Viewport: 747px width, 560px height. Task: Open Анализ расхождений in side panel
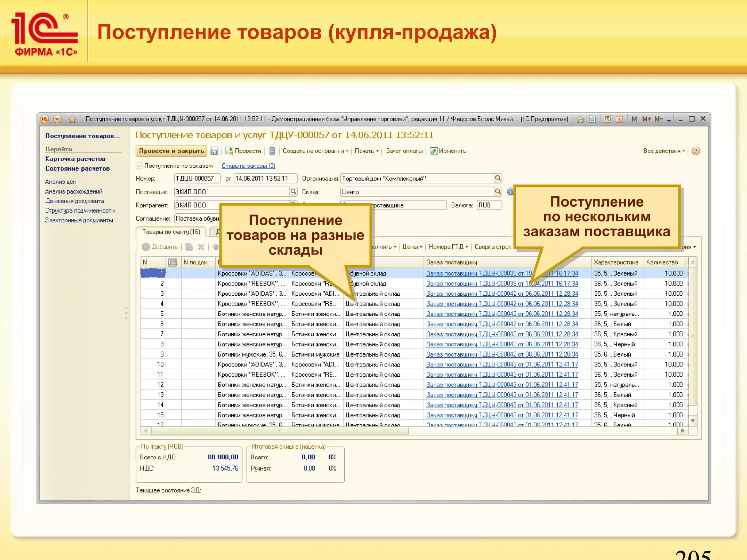(74, 191)
